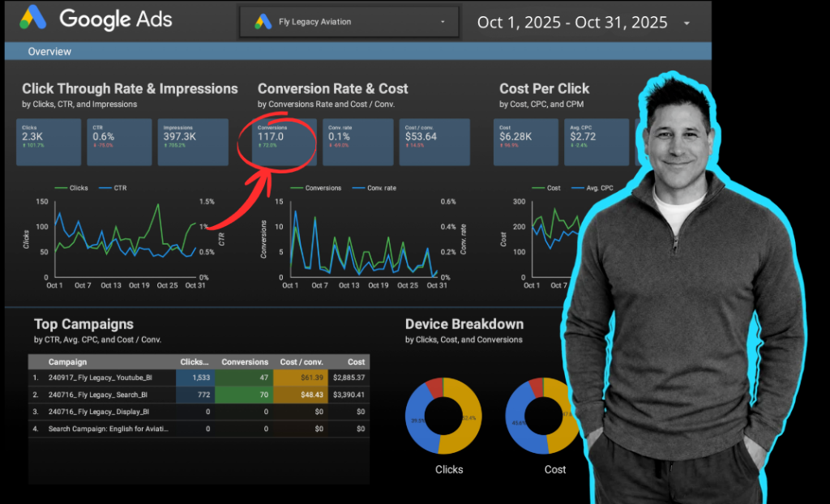This screenshot has width=830, height=504.
Task: Open the Oct 1 - Oct 31 date range picker
Action: [x=582, y=22]
